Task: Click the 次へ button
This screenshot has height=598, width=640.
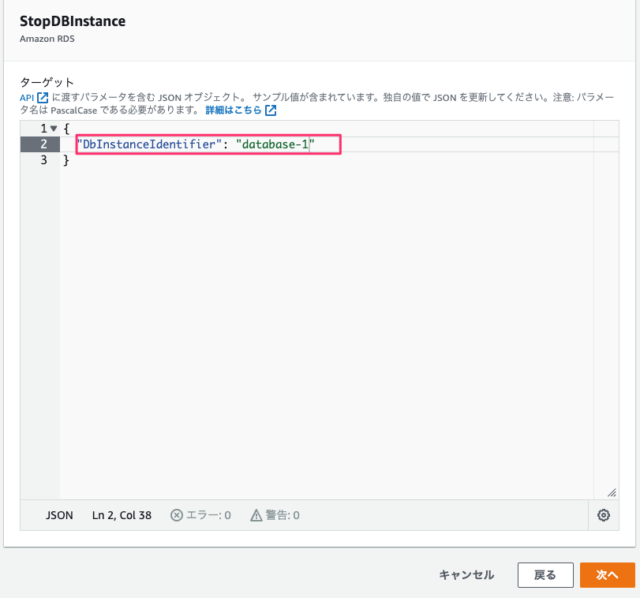Action: pyautogui.click(x=607, y=575)
